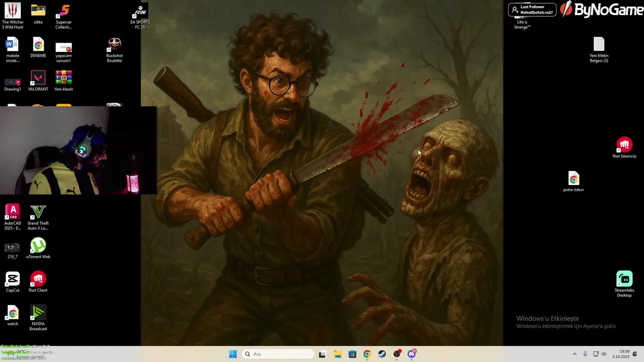Open Microsoft Store from the taskbar

pyautogui.click(x=352, y=354)
